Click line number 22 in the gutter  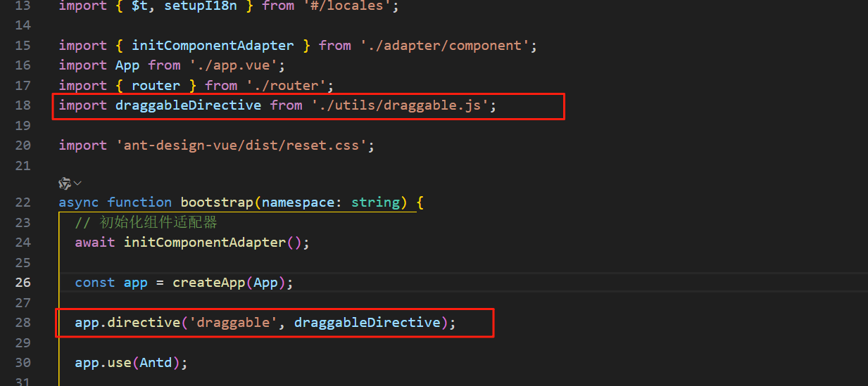coord(23,202)
